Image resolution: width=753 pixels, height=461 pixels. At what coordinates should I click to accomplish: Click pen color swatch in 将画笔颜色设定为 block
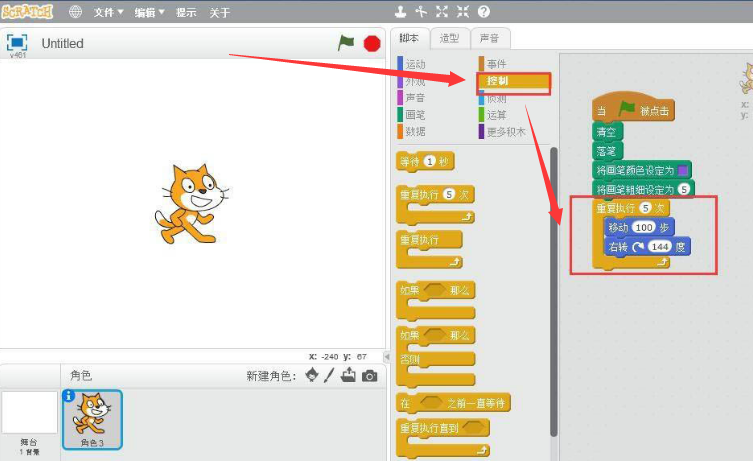click(682, 170)
